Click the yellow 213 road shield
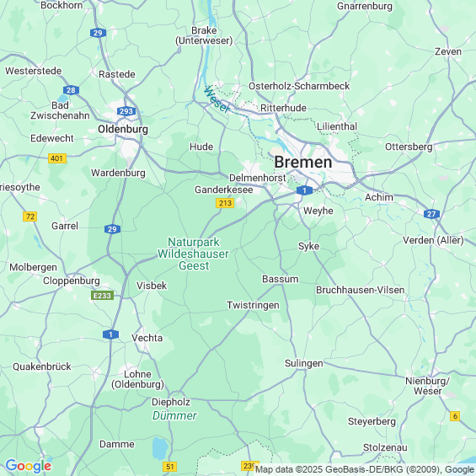Image resolution: width=476 pixels, height=476 pixels. (225, 203)
